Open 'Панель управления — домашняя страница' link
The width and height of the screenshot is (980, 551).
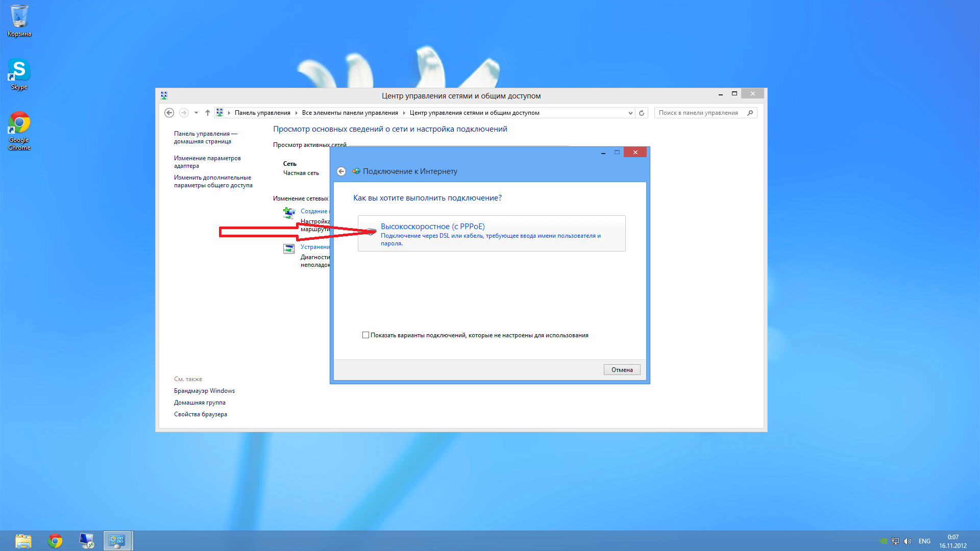[x=206, y=138]
